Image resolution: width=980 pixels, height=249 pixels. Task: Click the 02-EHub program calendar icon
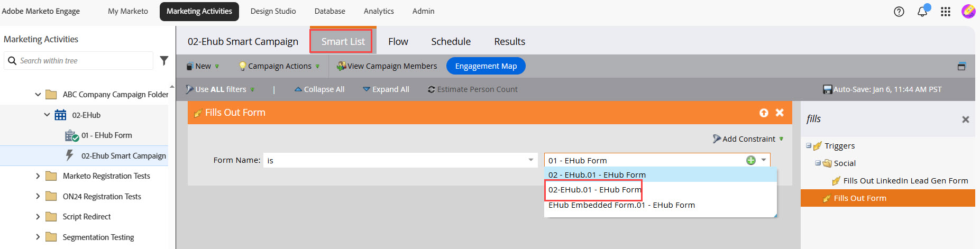(x=61, y=115)
